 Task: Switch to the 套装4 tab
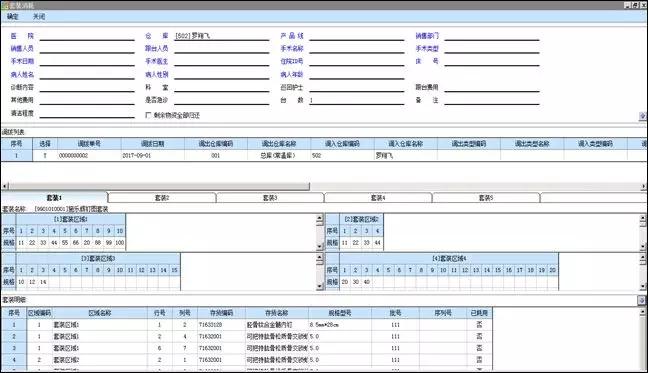(378, 198)
